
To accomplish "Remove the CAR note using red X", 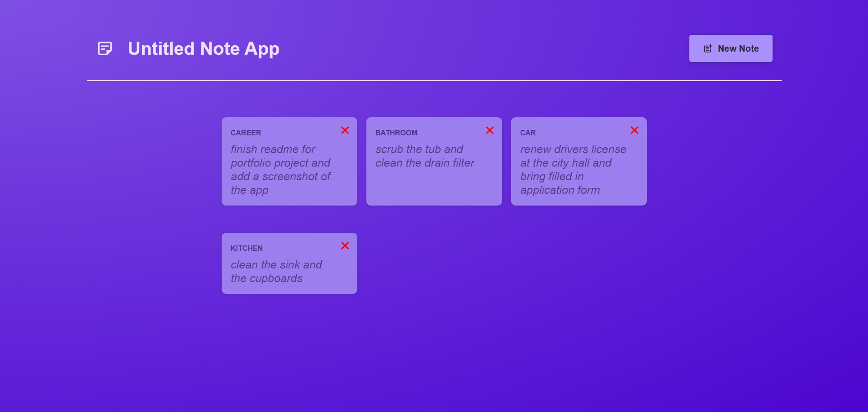I will (635, 130).
